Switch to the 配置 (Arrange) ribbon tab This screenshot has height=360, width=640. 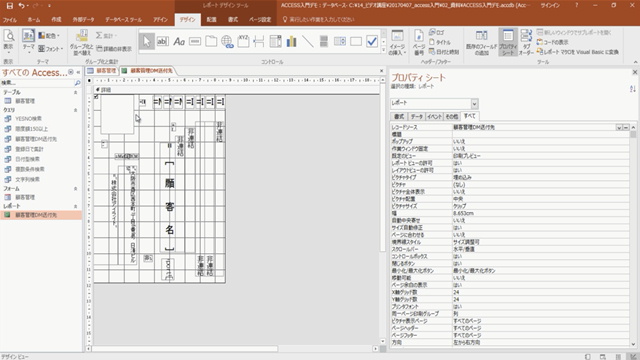(211, 20)
